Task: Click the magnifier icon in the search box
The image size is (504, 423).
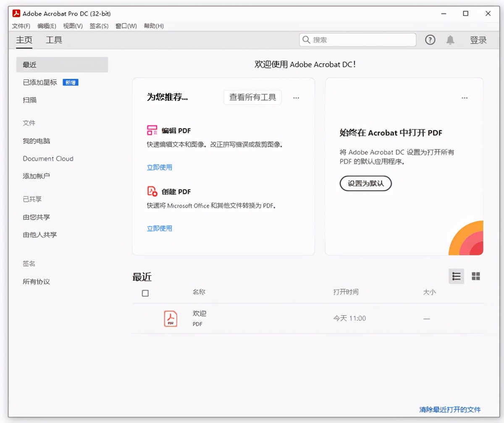Action: (x=306, y=40)
